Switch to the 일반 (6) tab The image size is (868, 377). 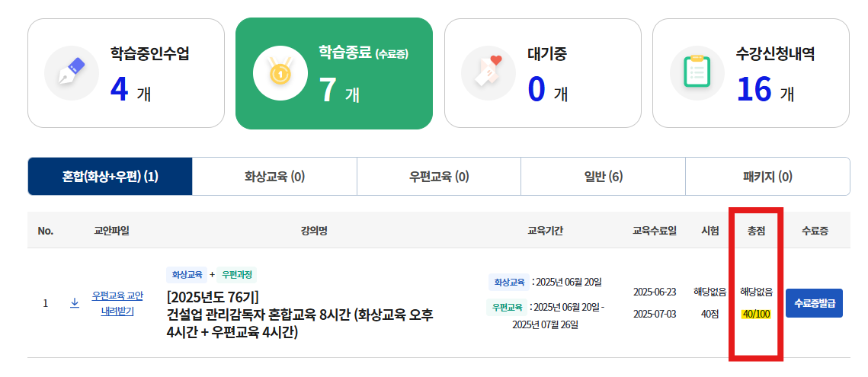[604, 177]
